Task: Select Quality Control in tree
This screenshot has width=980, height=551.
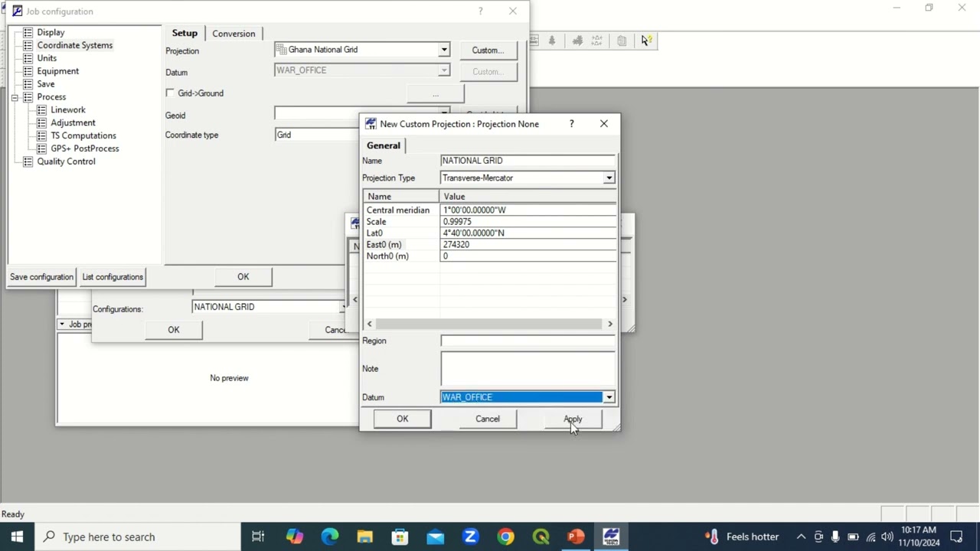Action: point(66,161)
